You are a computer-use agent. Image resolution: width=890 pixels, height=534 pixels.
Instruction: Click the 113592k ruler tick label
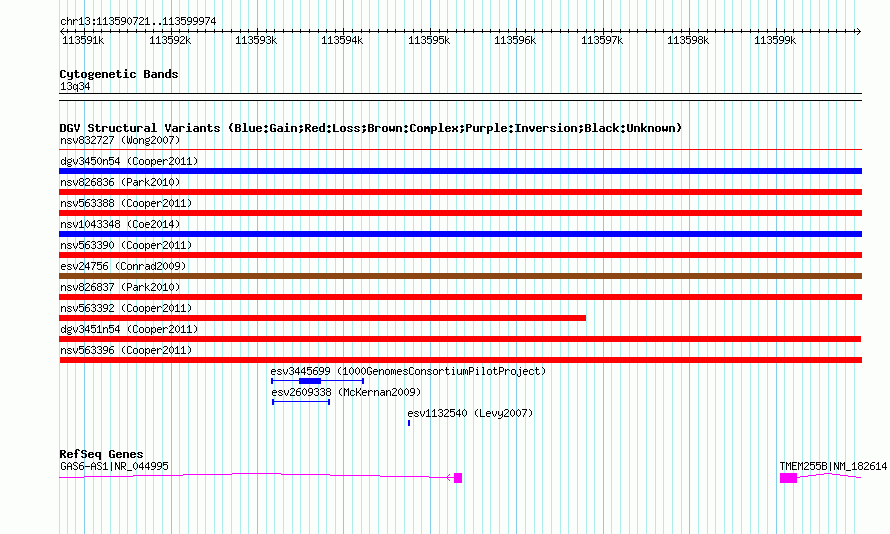click(x=170, y=40)
